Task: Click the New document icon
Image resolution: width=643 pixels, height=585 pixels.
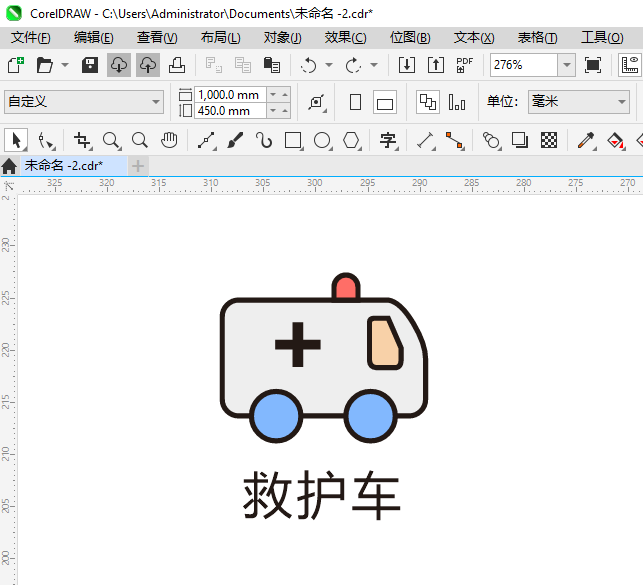Action: [16, 65]
